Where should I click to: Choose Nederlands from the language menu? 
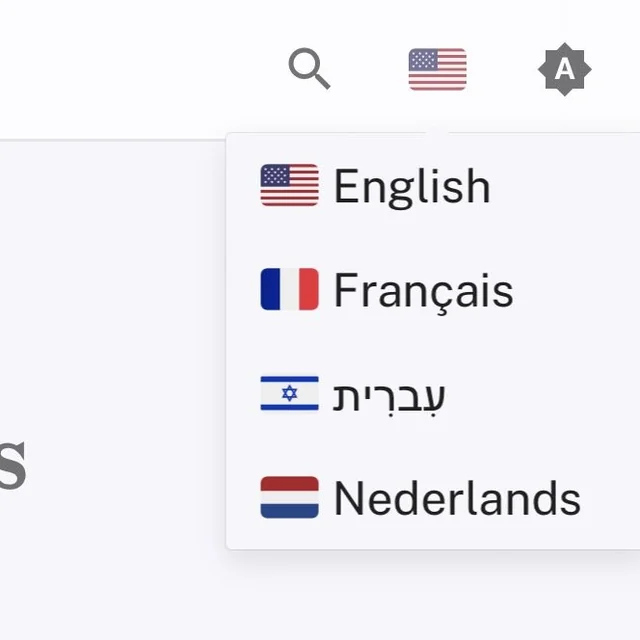coord(456,498)
